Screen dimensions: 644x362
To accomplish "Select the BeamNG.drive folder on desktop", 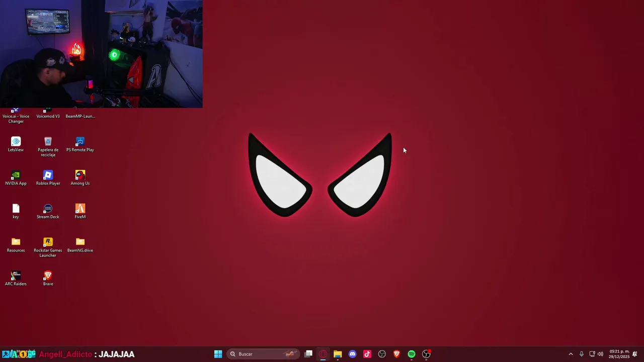I will click(x=80, y=245).
